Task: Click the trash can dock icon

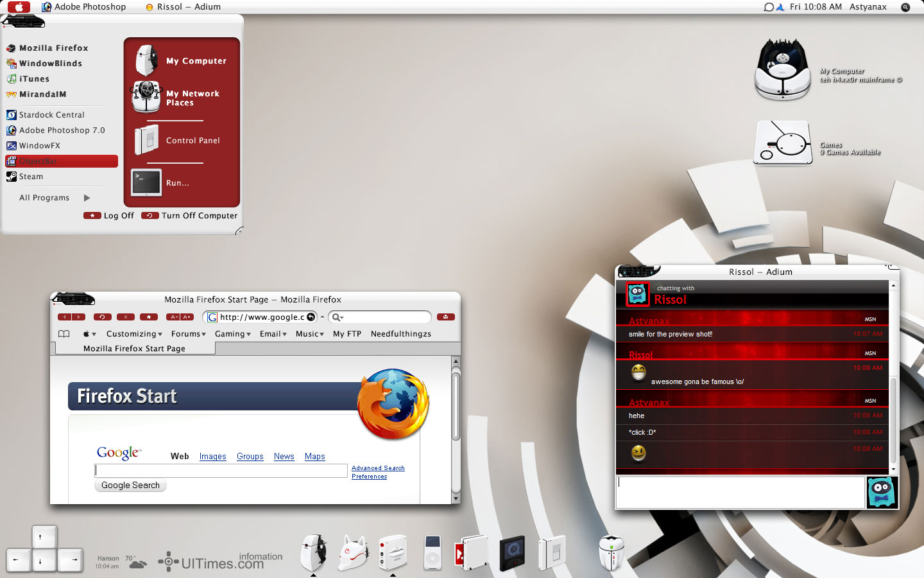Action: point(611,552)
